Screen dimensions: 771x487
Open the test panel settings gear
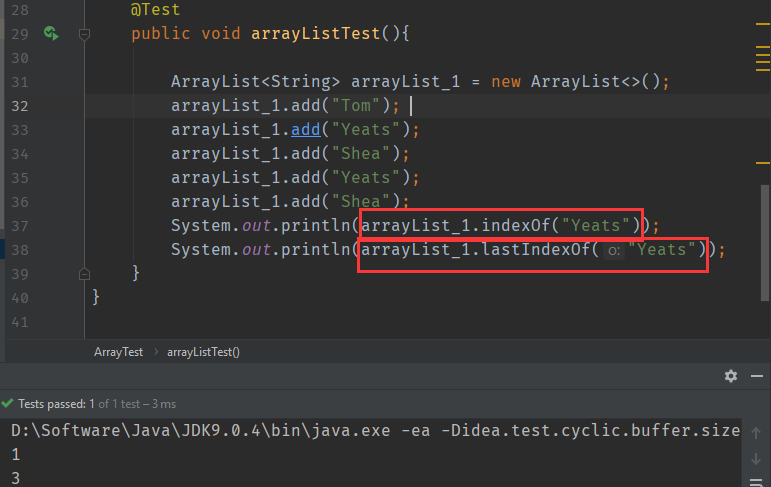(x=731, y=376)
